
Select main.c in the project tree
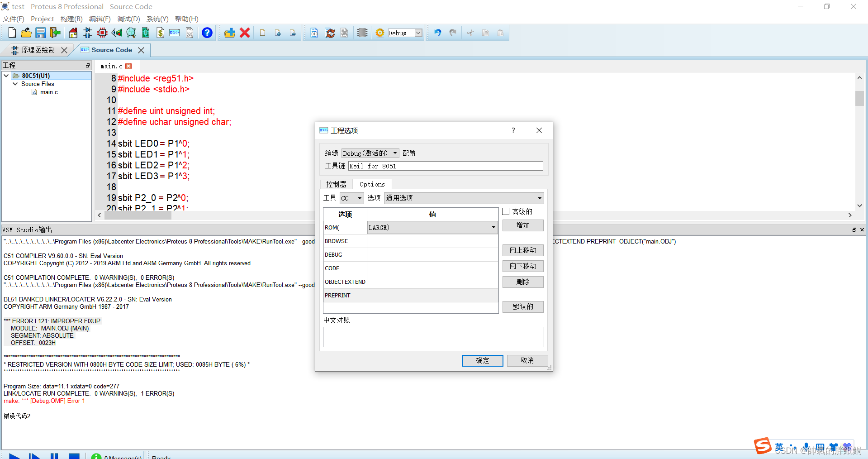point(48,92)
